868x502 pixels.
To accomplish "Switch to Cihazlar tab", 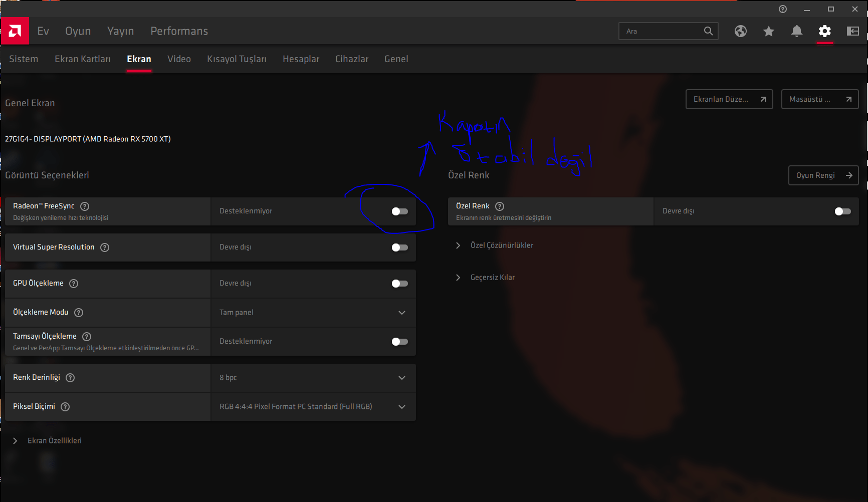I will tap(352, 59).
